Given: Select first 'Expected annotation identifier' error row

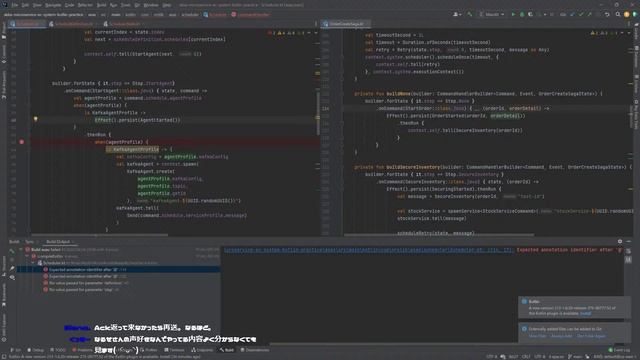Looking at the screenshot, I should tap(118, 269).
